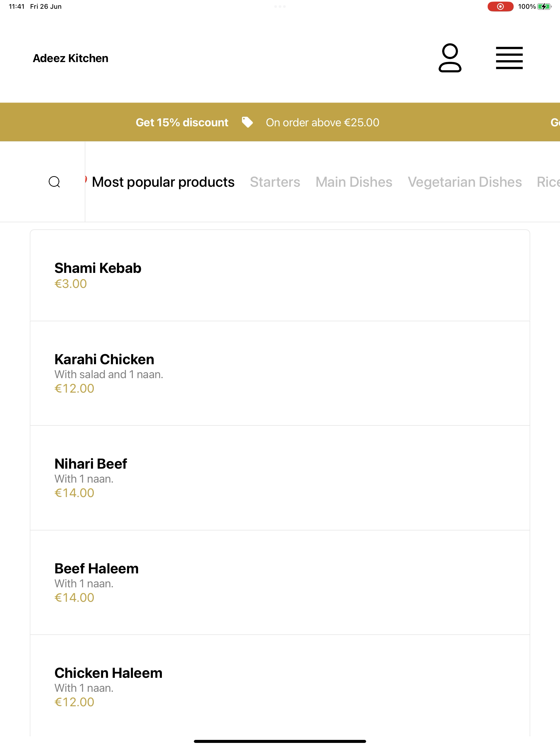Go to Adeez Kitchen home link
The image size is (560, 747).
pyautogui.click(x=71, y=58)
